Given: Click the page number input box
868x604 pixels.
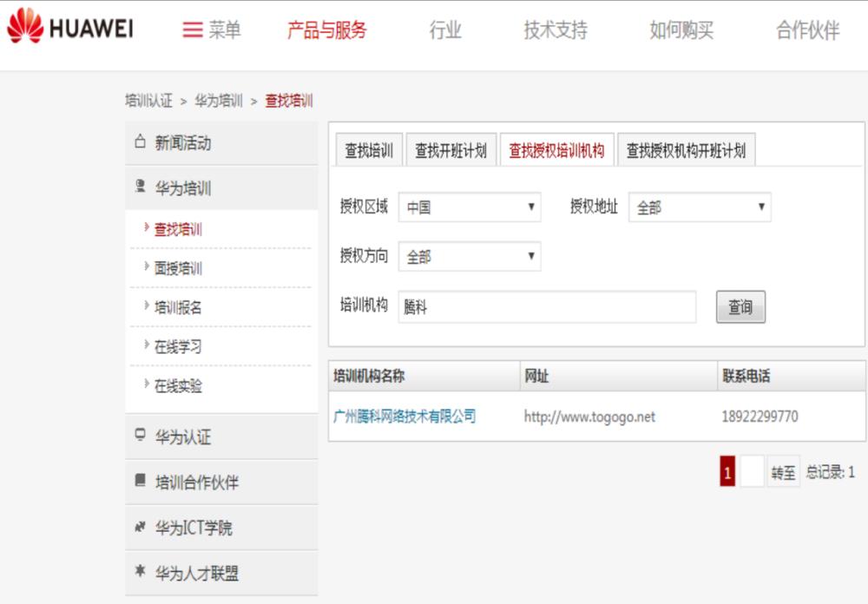Looking at the screenshot, I should (752, 471).
